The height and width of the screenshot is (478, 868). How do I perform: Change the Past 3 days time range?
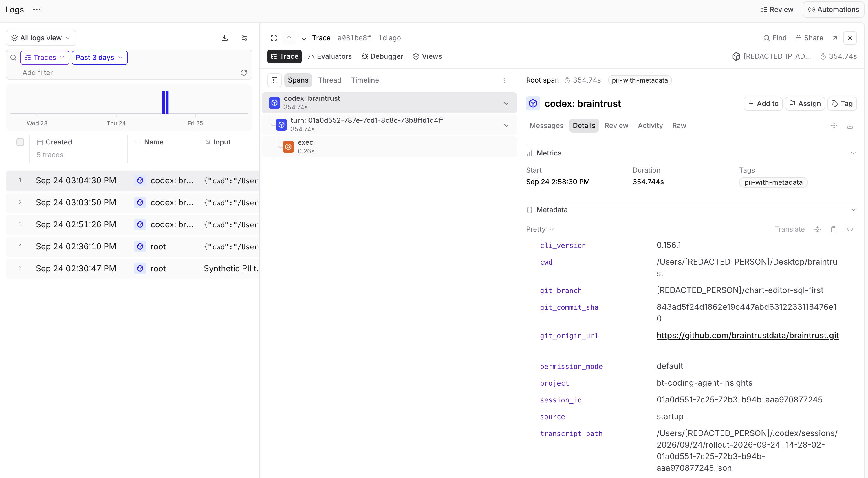[x=100, y=58]
